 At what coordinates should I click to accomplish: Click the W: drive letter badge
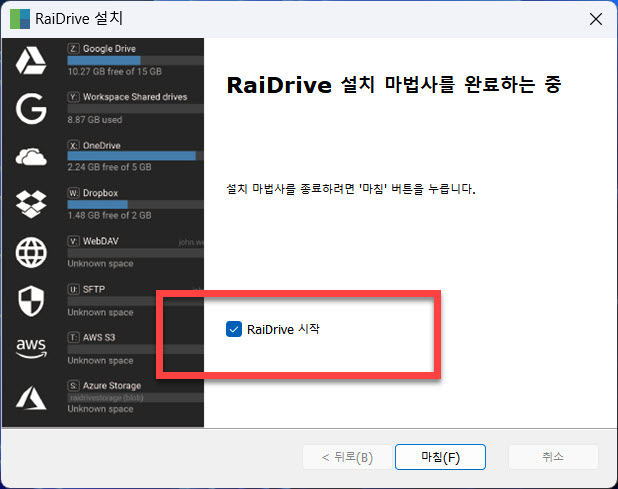[73, 193]
